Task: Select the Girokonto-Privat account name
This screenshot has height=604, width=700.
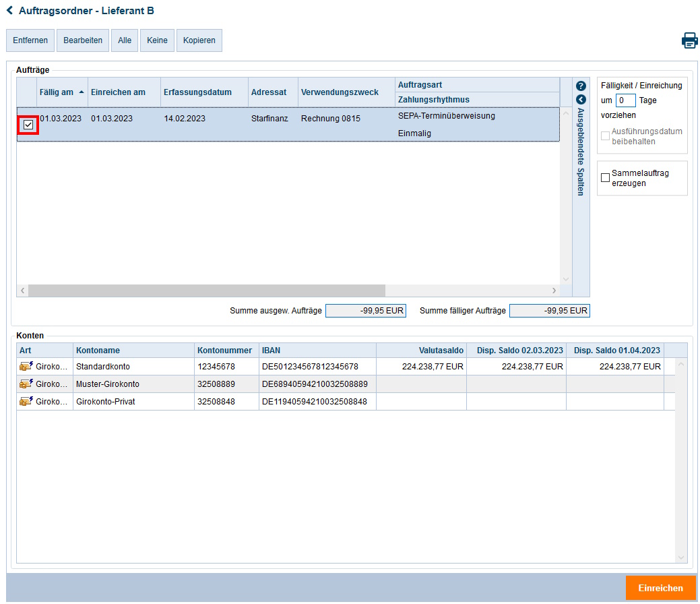Action: 106,401
